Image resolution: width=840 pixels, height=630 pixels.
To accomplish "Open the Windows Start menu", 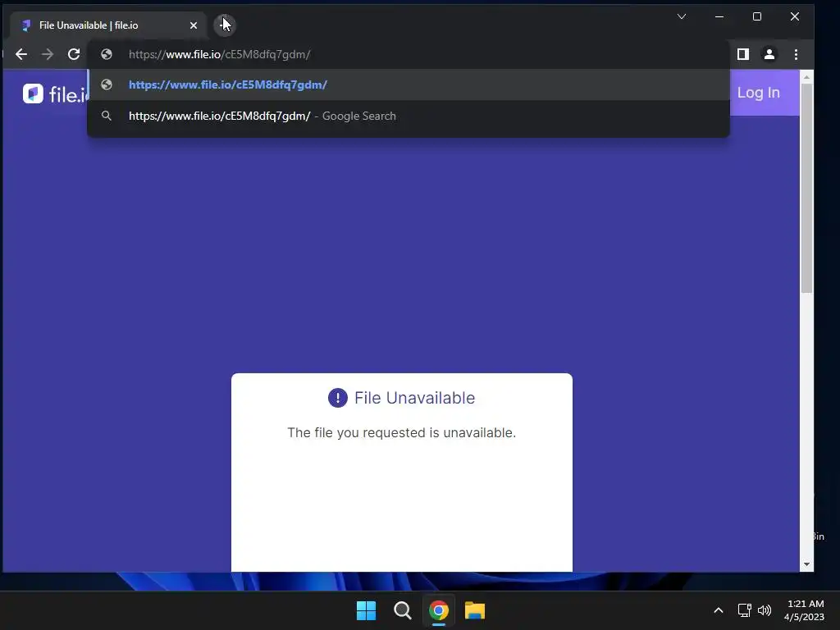I will (367, 610).
